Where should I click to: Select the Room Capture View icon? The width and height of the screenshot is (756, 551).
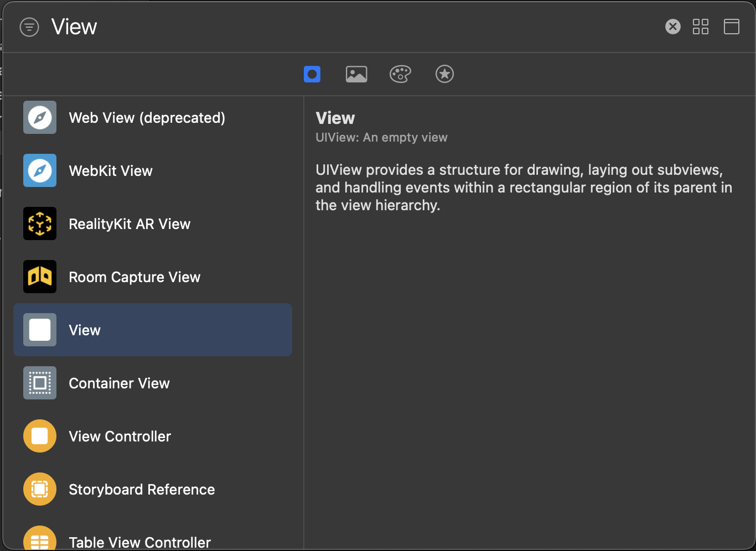(x=40, y=277)
